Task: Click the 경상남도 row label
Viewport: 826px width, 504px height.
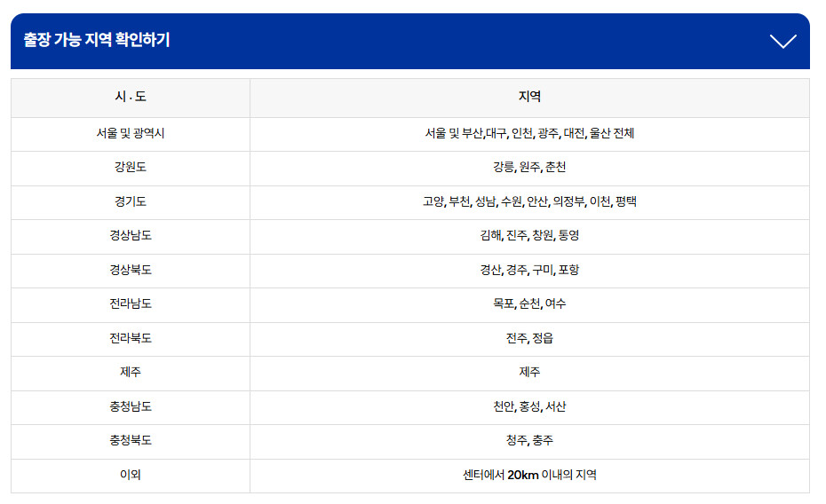Action: pos(131,235)
